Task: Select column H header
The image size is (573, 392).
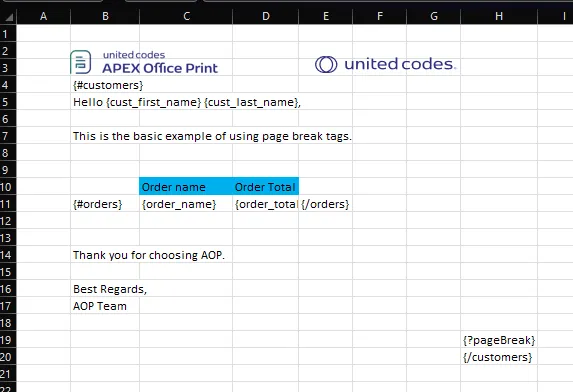Action: click(x=499, y=16)
